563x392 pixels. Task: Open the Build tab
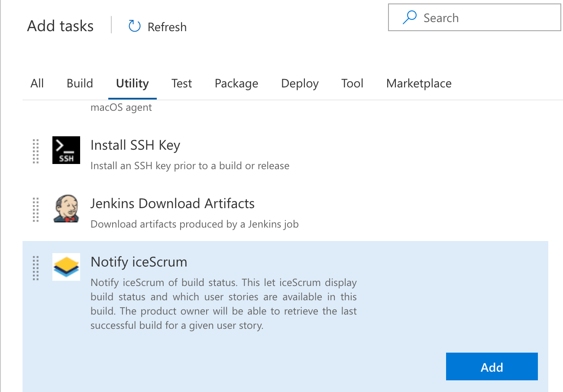80,84
